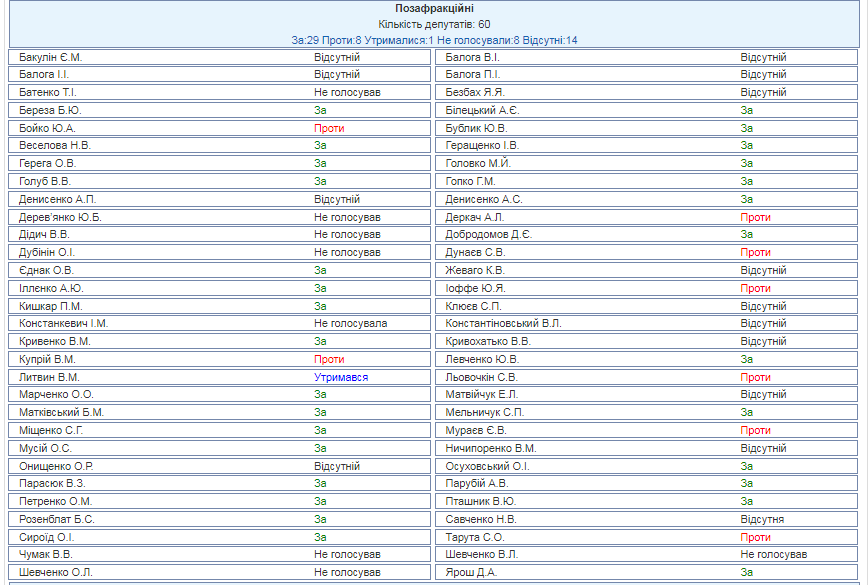Select deputy Бакулін Є.М.
This screenshot has height=585, width=868.
click(x=51, y=57)
